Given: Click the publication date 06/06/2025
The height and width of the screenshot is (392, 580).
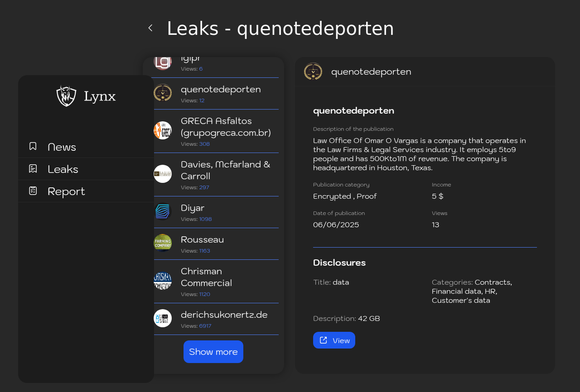Looking at the screenshot, I should point(336,225).
